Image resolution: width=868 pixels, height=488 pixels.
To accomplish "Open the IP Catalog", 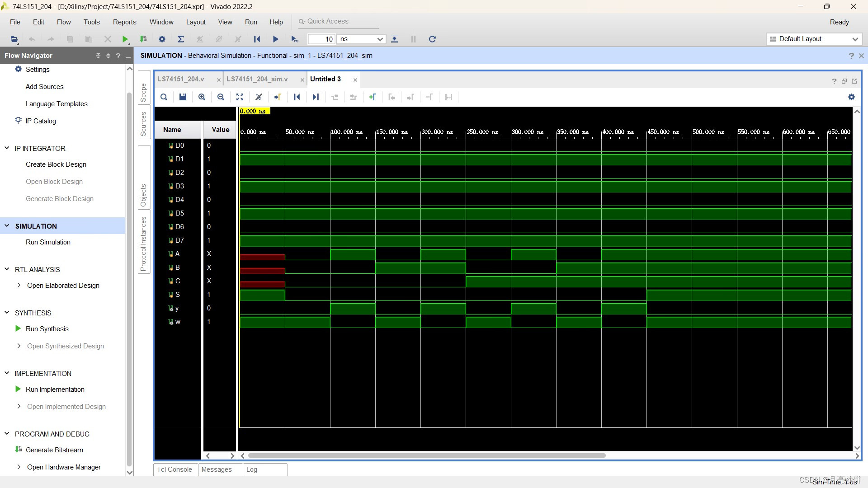I will (41, 121).
